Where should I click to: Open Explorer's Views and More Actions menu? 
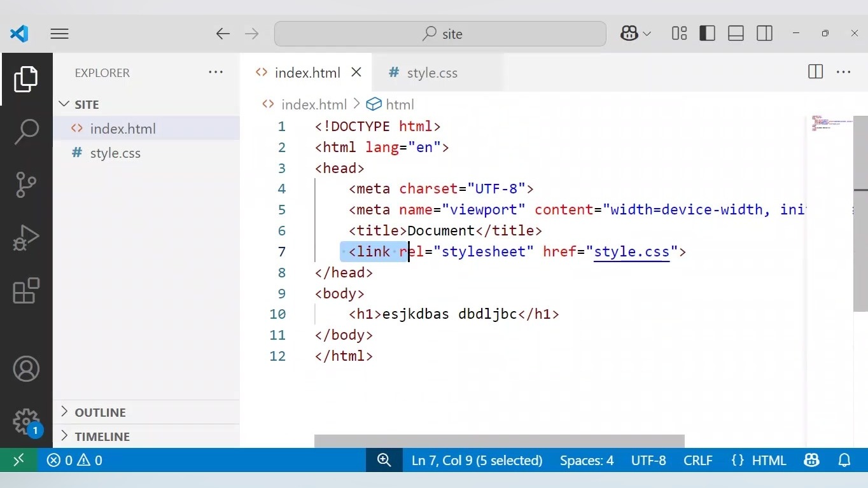tap(216, 73)
